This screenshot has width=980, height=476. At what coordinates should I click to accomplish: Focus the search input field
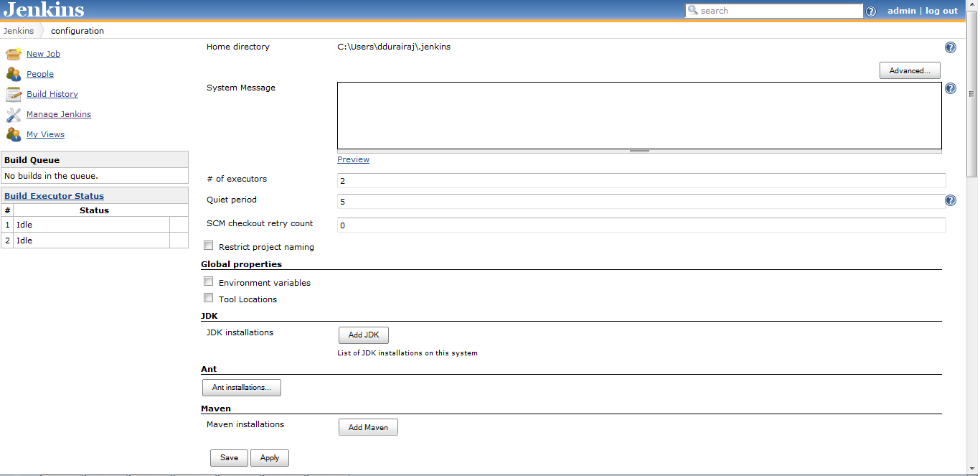point(774,11)
